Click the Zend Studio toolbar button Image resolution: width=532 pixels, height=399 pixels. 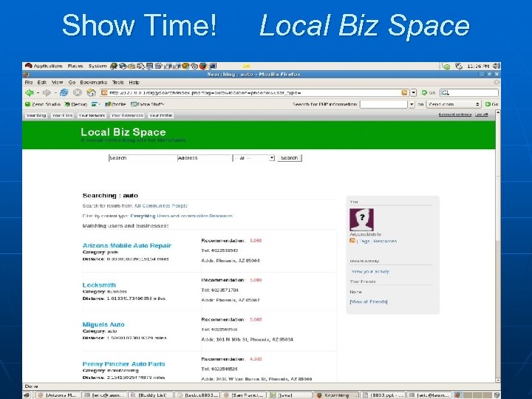coord(43,104)
